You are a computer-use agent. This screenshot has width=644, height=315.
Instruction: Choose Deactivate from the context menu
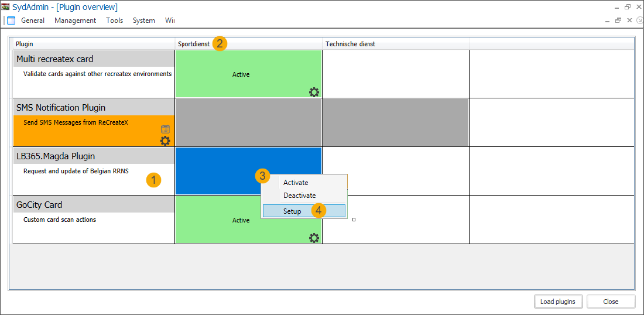point(299,196)
